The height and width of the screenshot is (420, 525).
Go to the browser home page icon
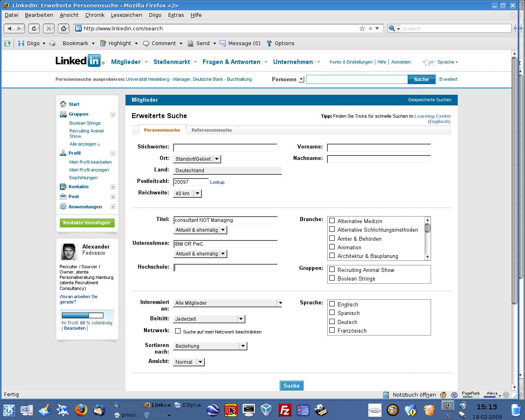coord(63,28)
